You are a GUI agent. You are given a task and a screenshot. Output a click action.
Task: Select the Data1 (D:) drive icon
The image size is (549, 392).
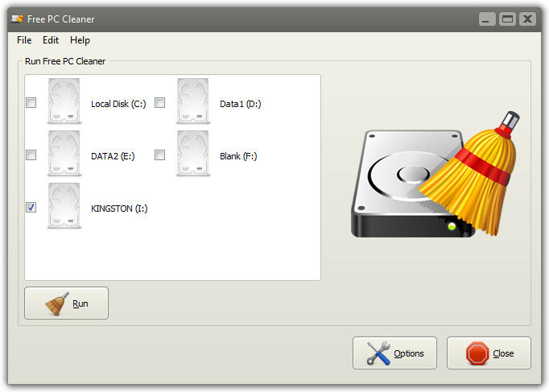click(193, 101)
